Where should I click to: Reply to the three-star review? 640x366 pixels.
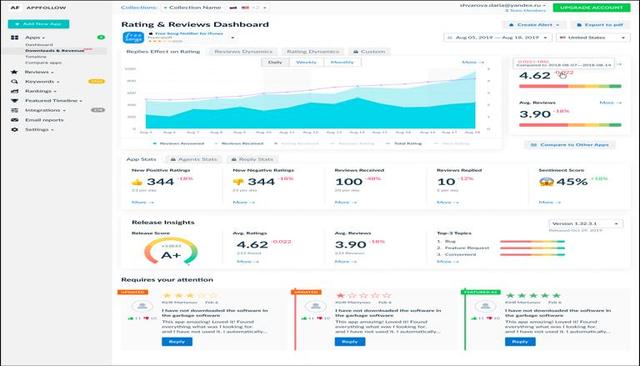(x=177, y=342)
